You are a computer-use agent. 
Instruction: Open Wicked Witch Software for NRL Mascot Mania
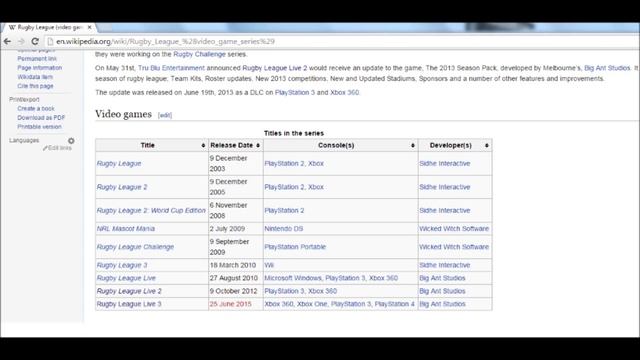click(454, 229)
